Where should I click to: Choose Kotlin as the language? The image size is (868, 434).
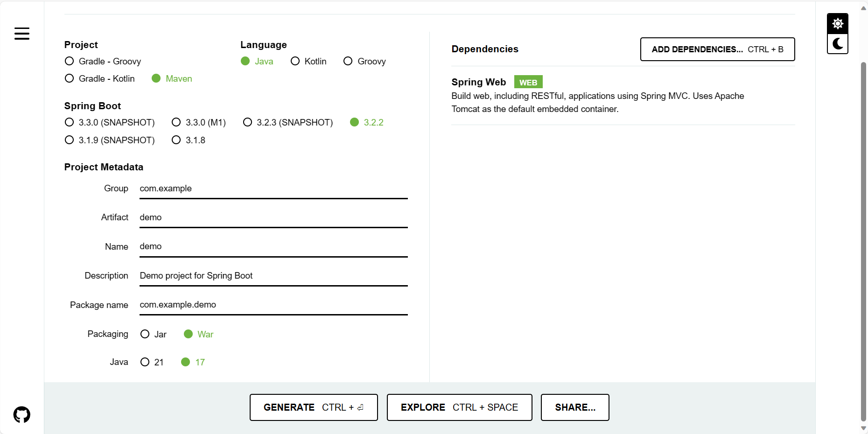[x=308, y=61]
